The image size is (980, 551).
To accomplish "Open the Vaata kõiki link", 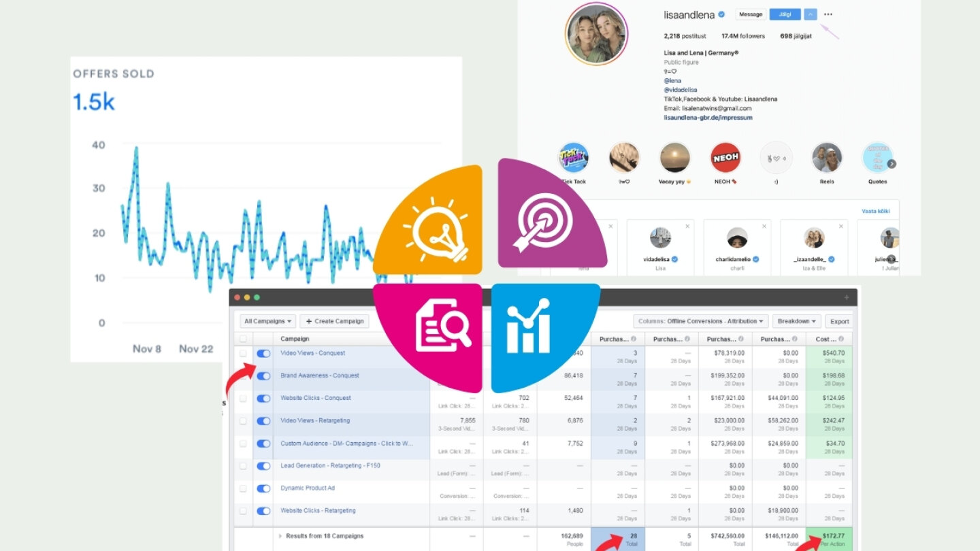I will click(x=876, y=211).
